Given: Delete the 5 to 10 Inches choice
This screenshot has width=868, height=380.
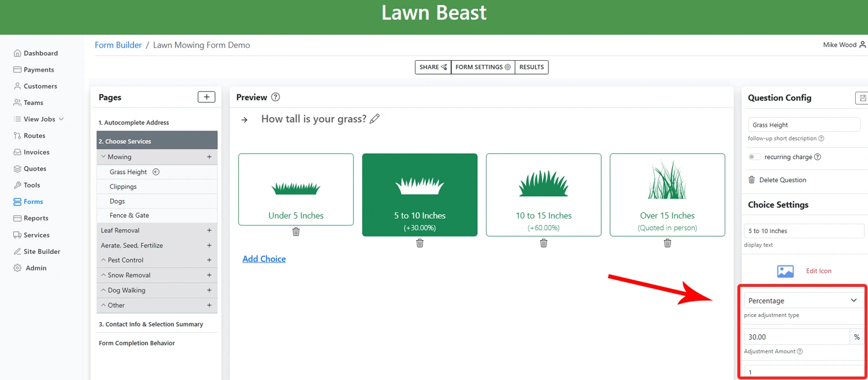Looking at the screenshot, I should tap(420, 244).
